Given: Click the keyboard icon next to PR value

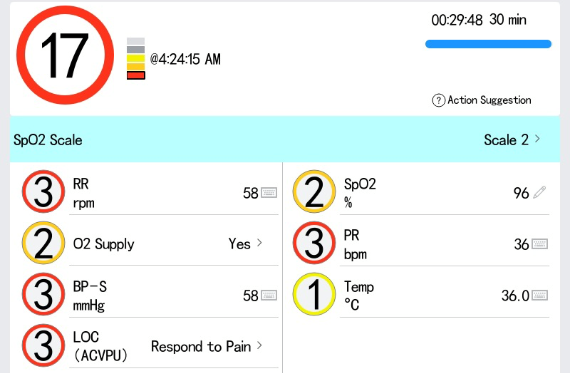Looking at the screenshot, I should coord(540,244).
